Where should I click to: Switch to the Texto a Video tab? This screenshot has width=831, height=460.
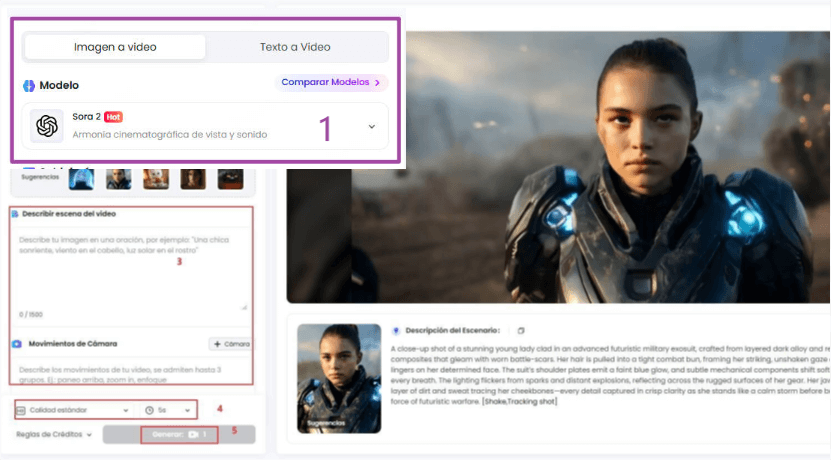[x=295, y=47]
